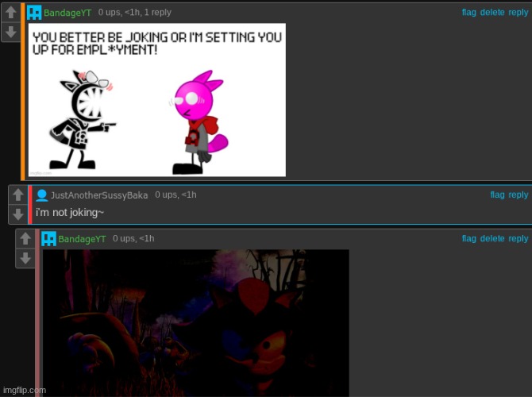Open the dark Sonic forest image

click(196, 323)
